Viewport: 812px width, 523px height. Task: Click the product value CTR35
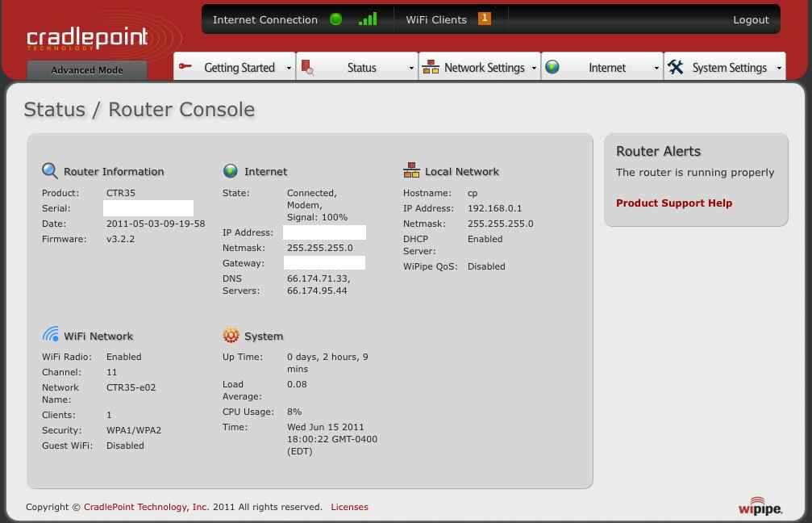(x=121, y=193)
